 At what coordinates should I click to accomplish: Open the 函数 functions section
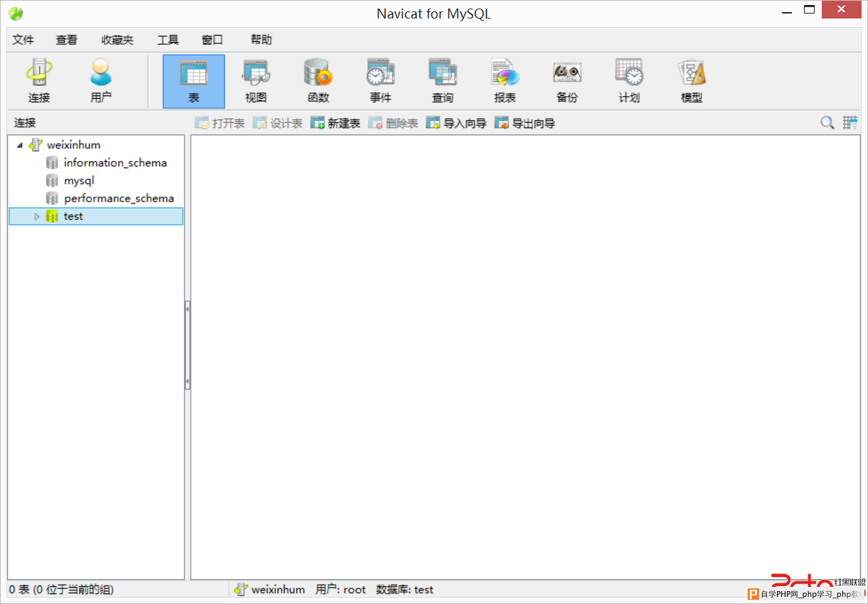pos(318,81)
